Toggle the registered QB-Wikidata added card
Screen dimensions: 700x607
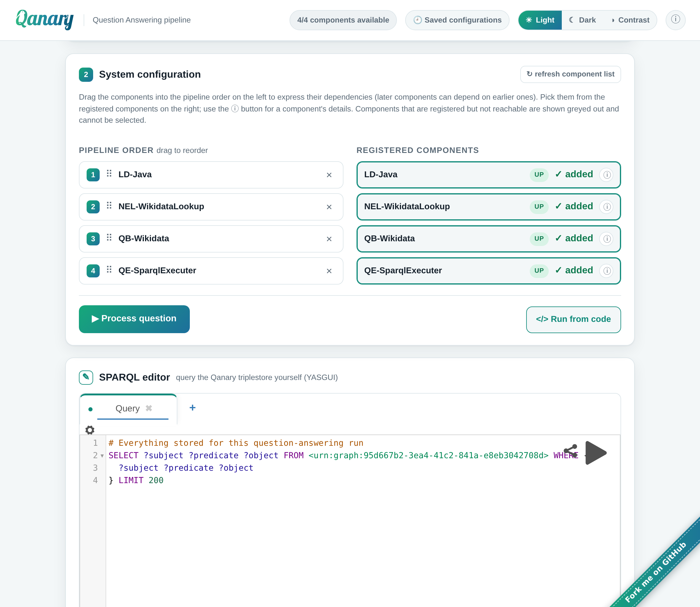click(489, 239)
